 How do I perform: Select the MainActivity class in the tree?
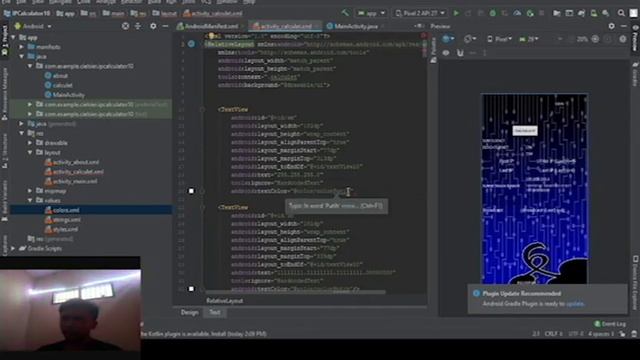click(x=69, y=95)
